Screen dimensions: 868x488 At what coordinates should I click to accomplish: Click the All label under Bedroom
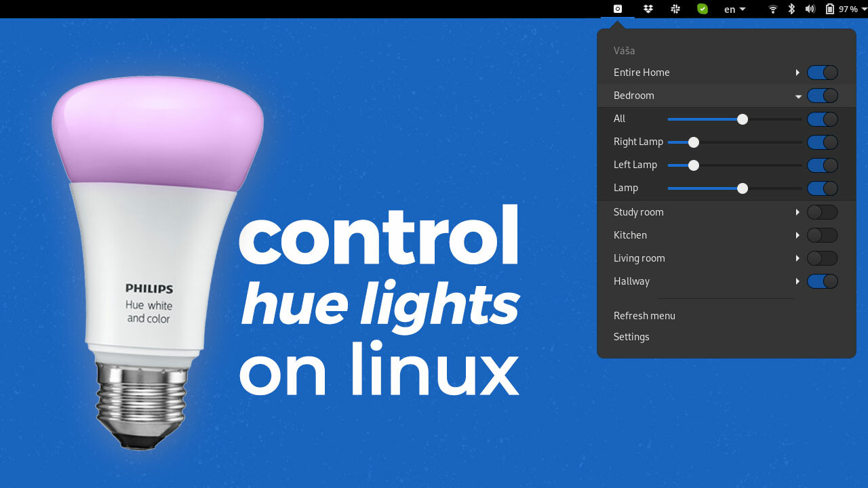619,119
